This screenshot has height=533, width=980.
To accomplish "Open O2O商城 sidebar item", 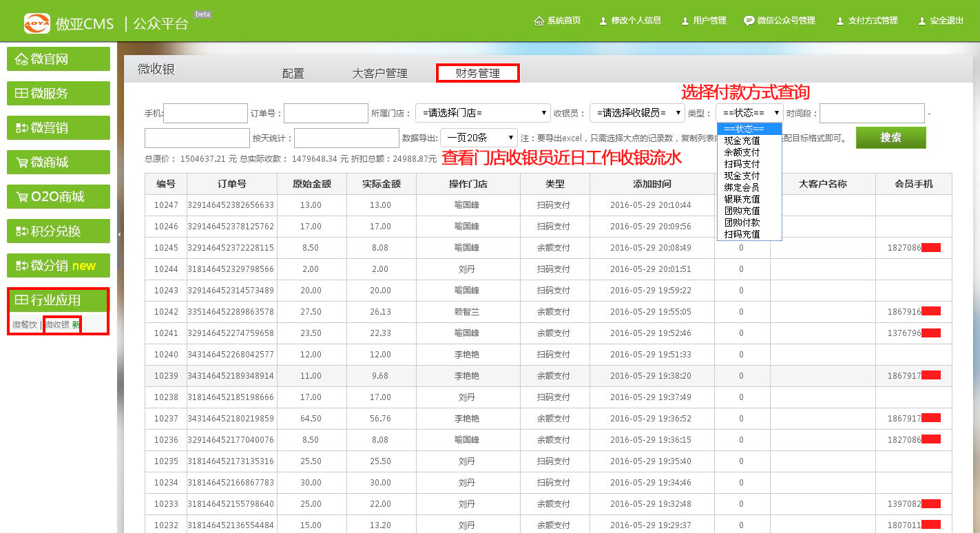I will click(x=59, y=197).
